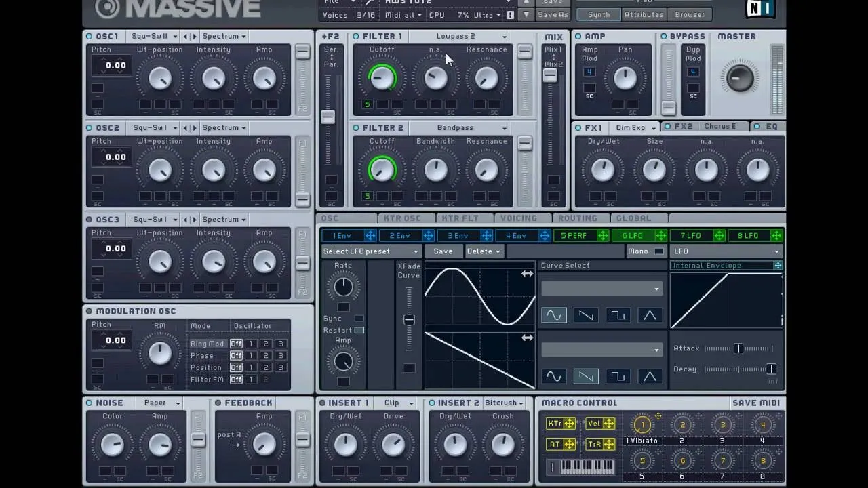Toggle the Noise section on/off
868x488 pixels.
[x=89, y=403]
